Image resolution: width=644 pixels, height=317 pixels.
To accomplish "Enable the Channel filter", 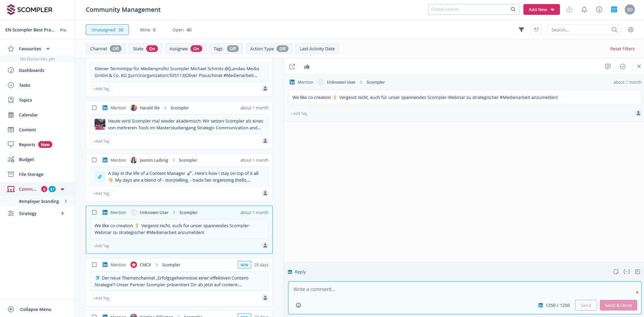I will point(115,49).
